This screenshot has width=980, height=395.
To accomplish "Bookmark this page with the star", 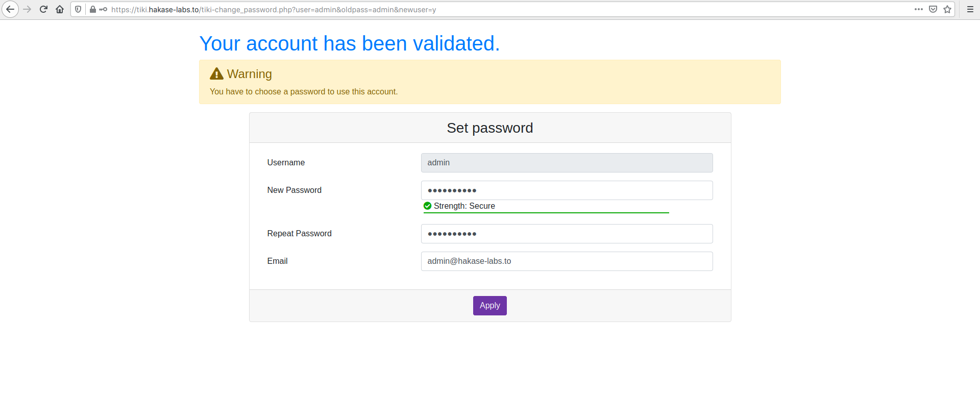I will (947, 9).
